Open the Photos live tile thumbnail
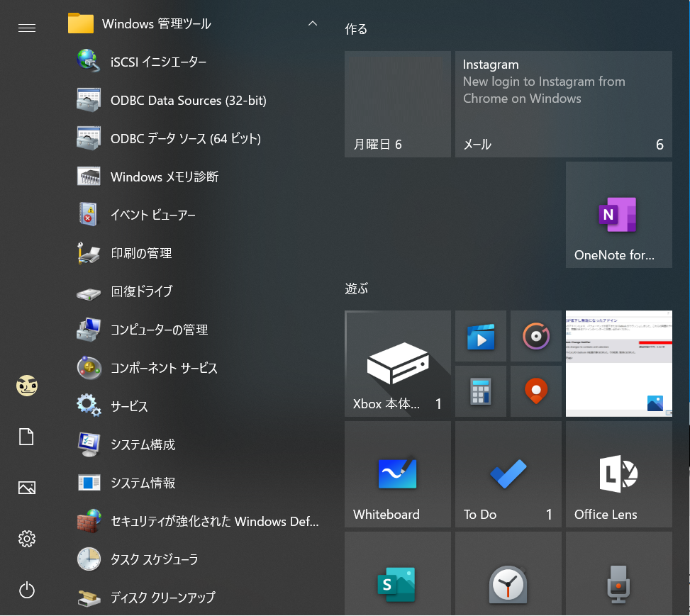This screenshot has height=616, width=690. point(618,364)
